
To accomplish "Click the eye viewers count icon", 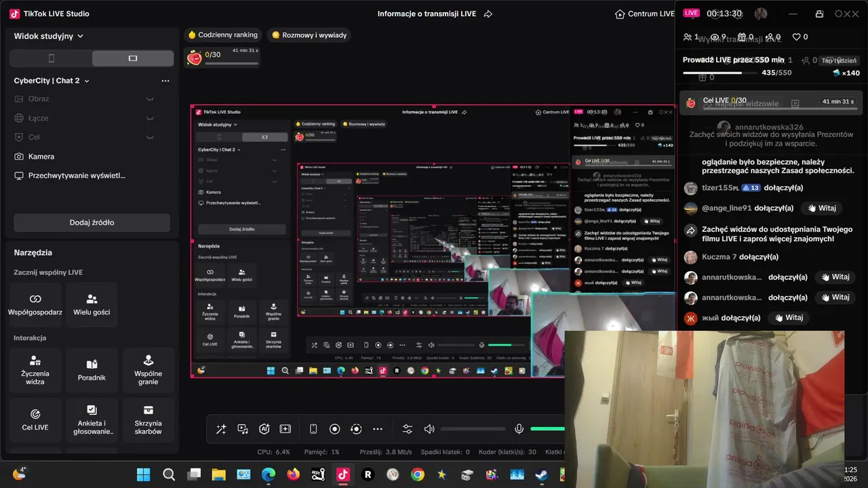I will (x=714, y=37).
